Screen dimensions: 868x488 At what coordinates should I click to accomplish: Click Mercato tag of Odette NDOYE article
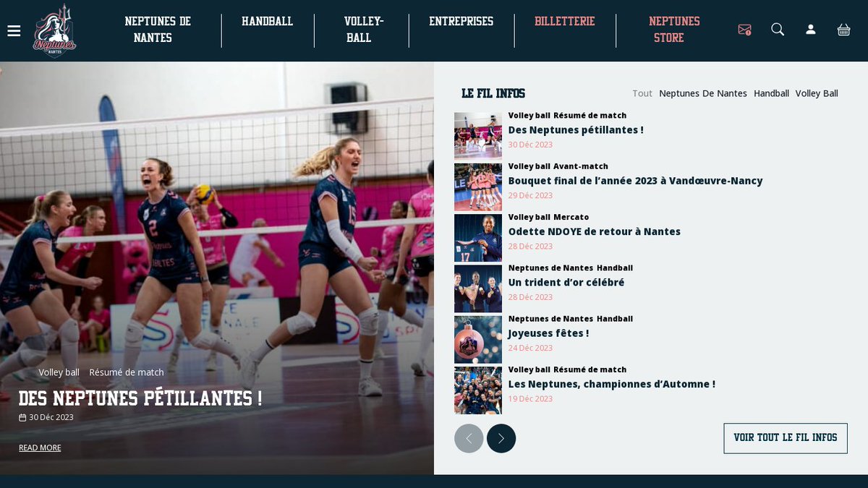point(571,217)
